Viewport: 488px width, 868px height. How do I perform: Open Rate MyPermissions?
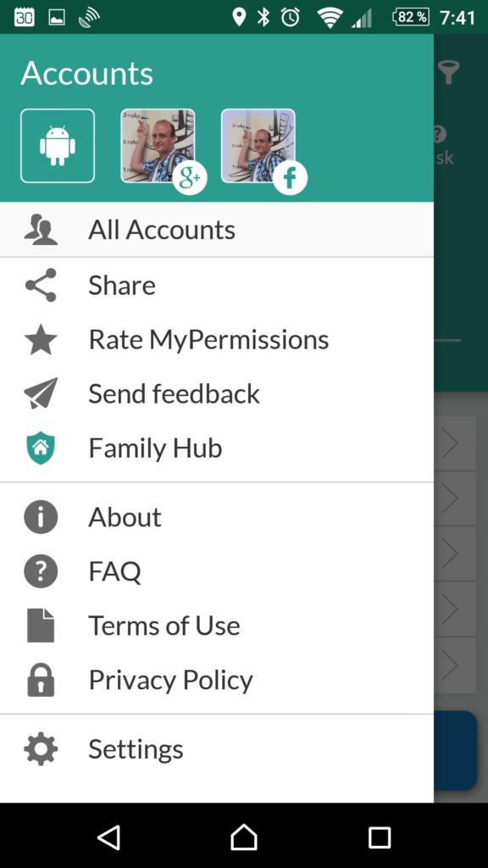click(217, 339)
